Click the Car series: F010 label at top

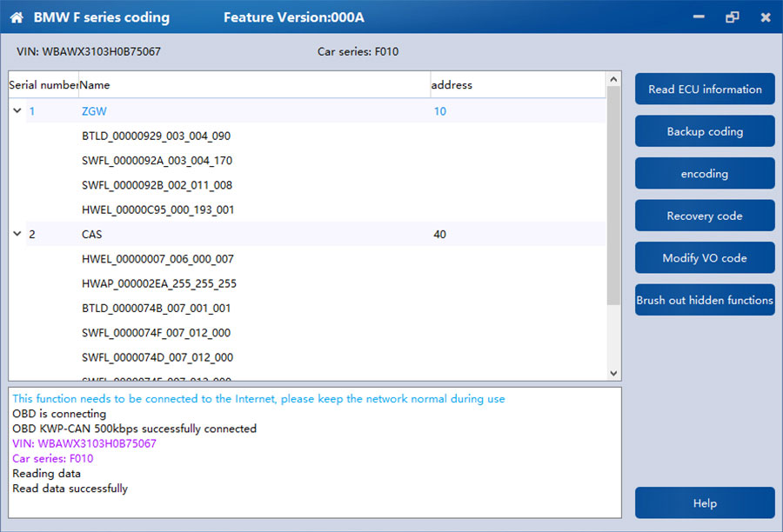[x=358, y=51]
